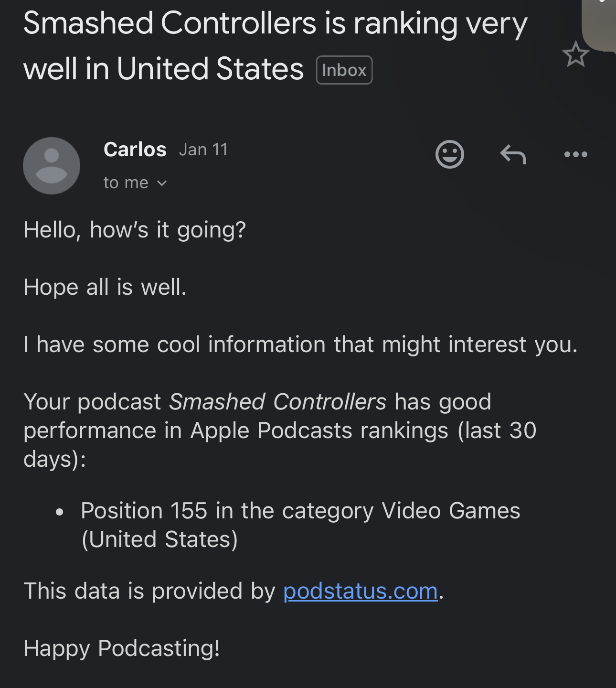
Task: Tap the 'I have some cool information' sentence
Action: [300, 344]
